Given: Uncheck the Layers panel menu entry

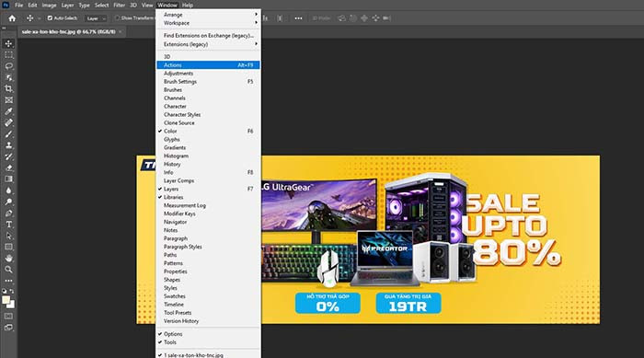Looking at the screenshot, I should tap(208, 189).
